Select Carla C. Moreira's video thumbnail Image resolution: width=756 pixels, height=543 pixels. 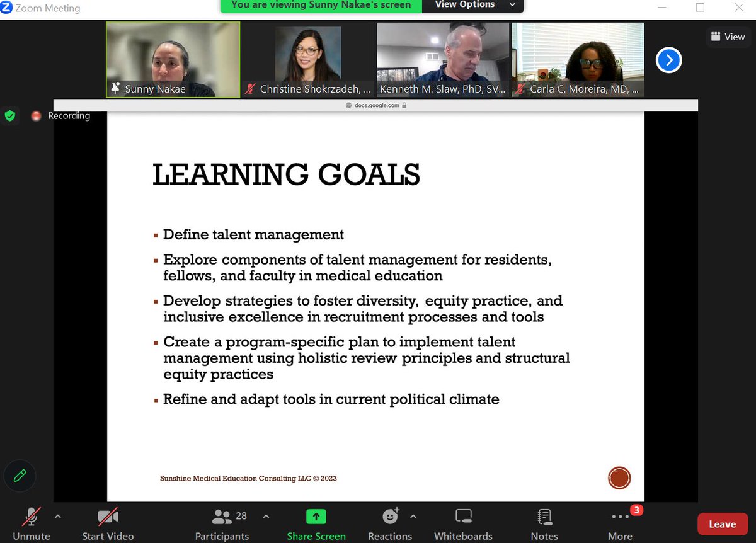pyautogui.click(x=578, y=60)
